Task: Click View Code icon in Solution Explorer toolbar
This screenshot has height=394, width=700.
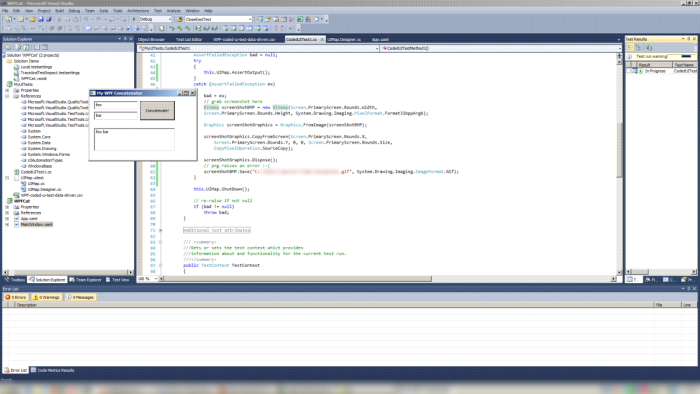Action: 37,47
